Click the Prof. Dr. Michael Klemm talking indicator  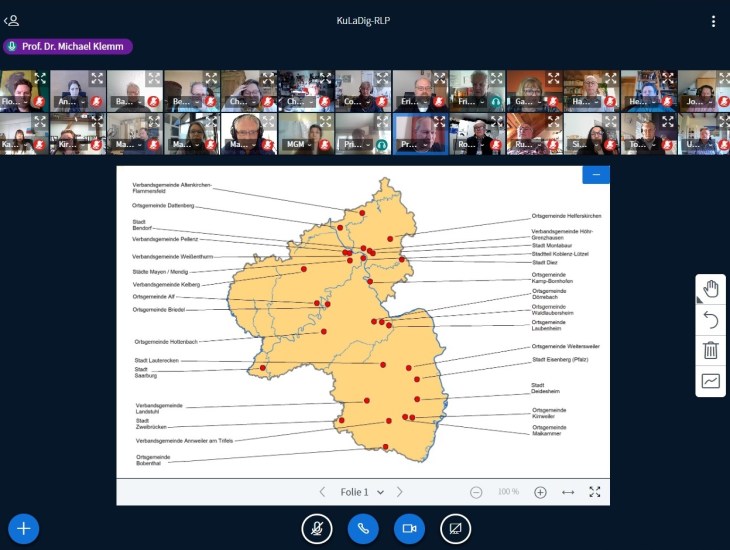tap(68, 47)
